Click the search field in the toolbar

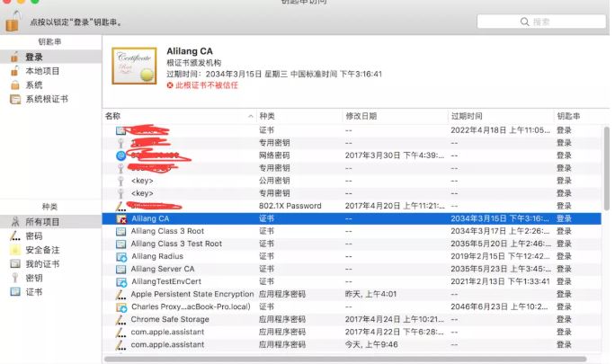541,22
